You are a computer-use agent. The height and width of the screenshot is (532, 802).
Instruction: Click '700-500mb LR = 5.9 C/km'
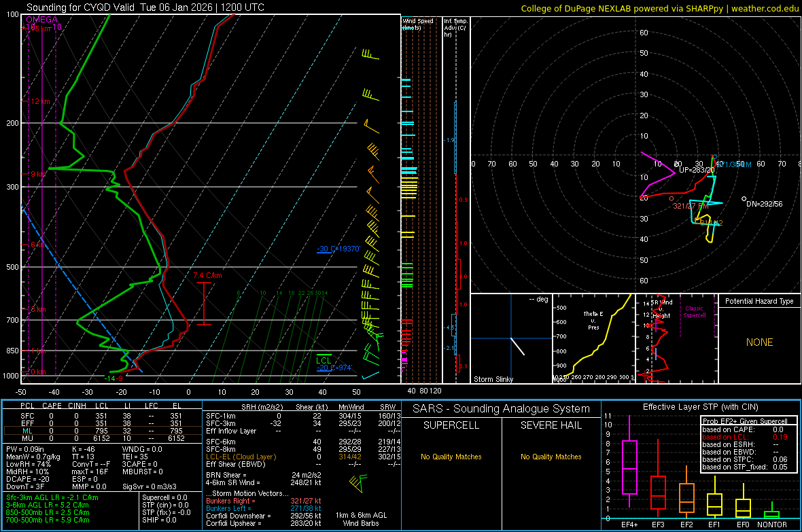click(48, 520)
